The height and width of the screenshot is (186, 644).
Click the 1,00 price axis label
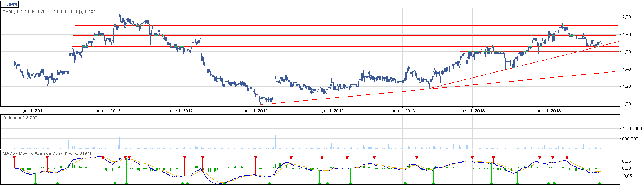(627, 104)
